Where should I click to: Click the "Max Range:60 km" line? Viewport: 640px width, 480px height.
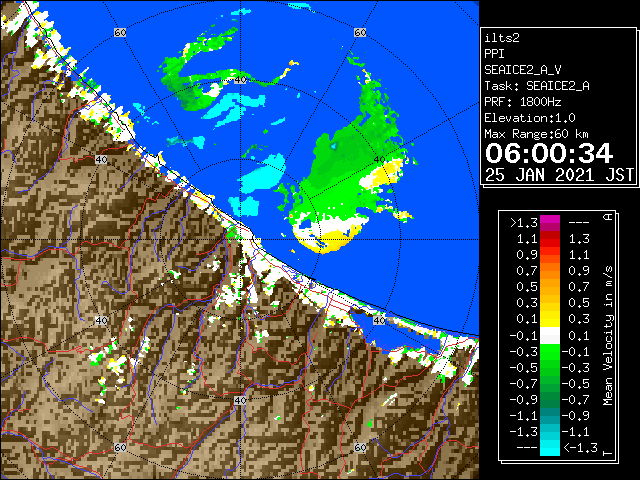(x=536, y=134)
